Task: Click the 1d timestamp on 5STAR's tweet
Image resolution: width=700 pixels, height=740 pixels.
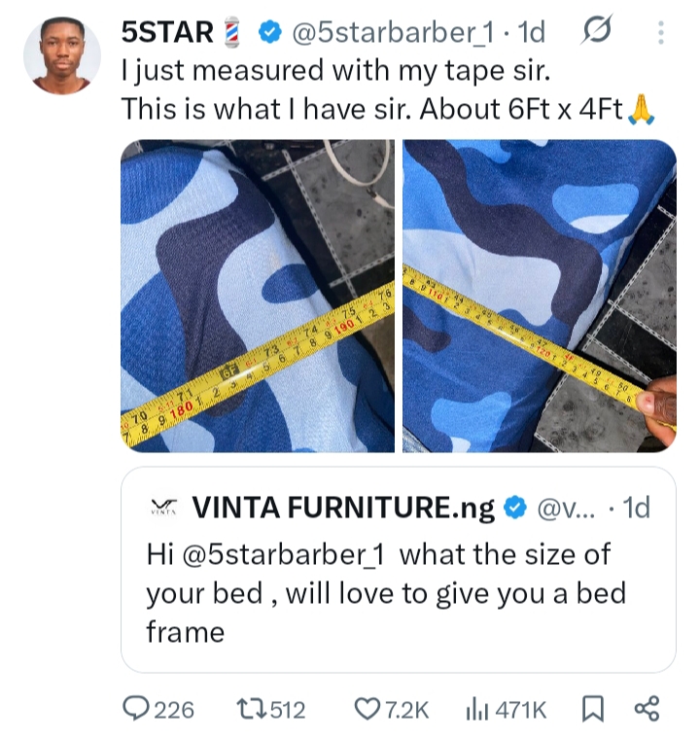Action: [534, 33]
